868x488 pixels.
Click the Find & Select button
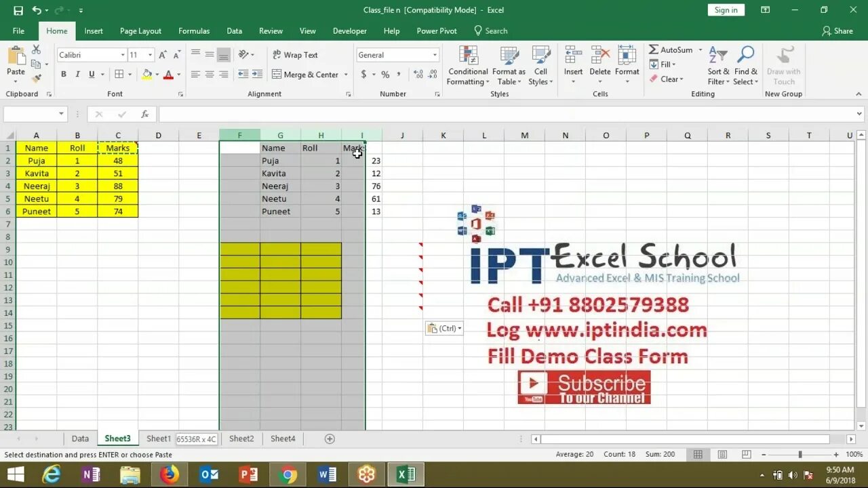746,66
